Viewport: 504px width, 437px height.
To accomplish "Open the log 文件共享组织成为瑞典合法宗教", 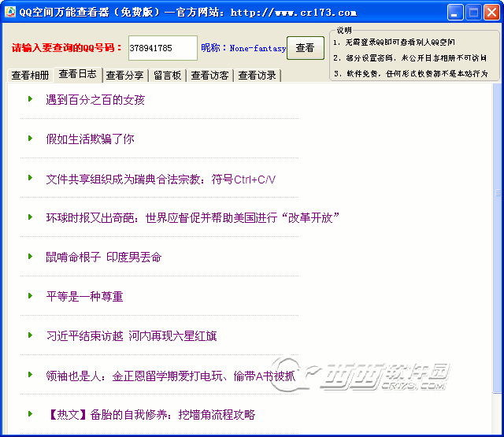I will pyautogui.click(x=161, y=179).
